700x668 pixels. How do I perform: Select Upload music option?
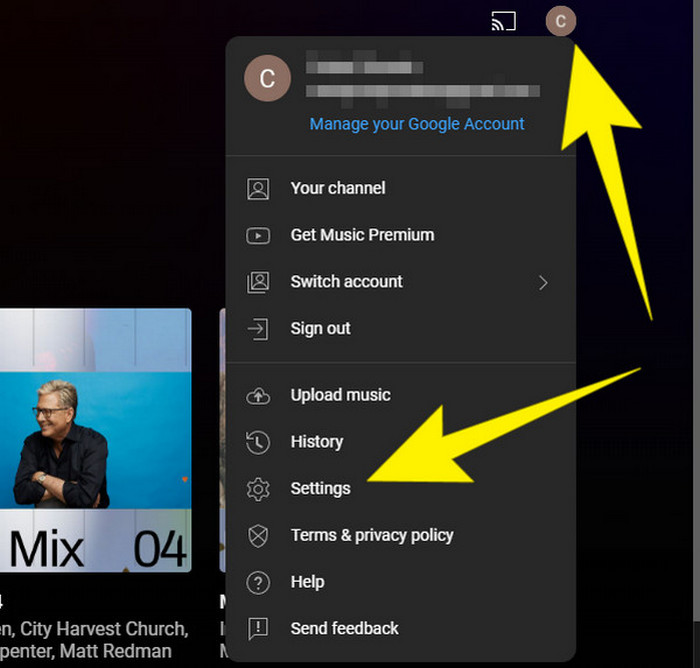click(341, 395)
